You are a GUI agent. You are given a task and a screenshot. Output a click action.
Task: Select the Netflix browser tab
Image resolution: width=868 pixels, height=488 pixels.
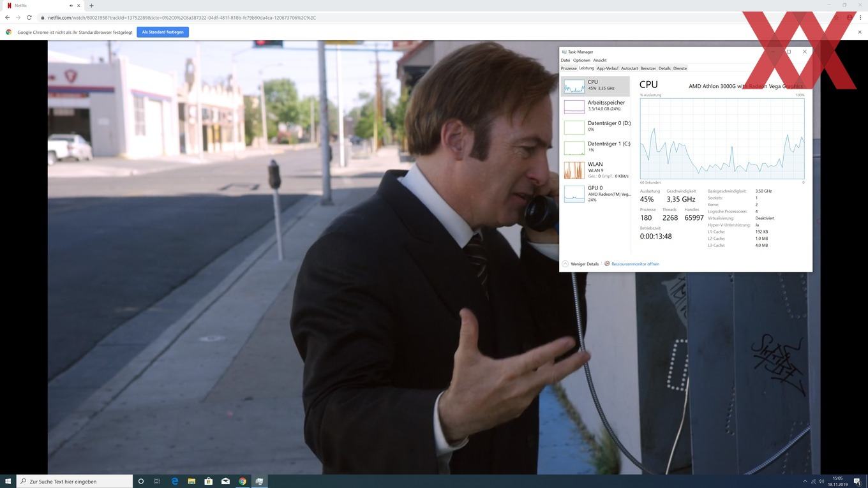pos(42,6)
